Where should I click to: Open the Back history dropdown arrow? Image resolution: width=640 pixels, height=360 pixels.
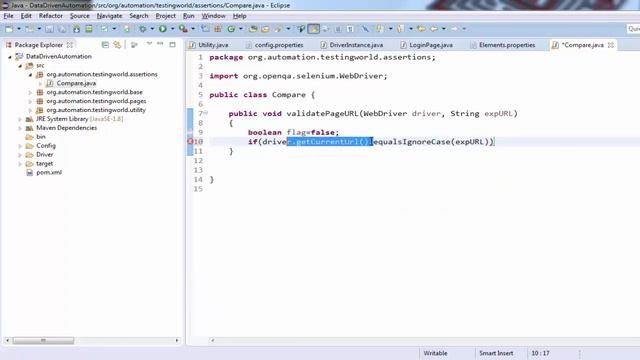[444, 29]
